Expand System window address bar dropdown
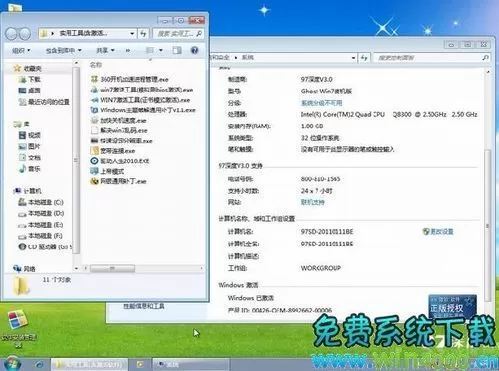Viewport: 499px width, 371px height. [x=353, y=58]
